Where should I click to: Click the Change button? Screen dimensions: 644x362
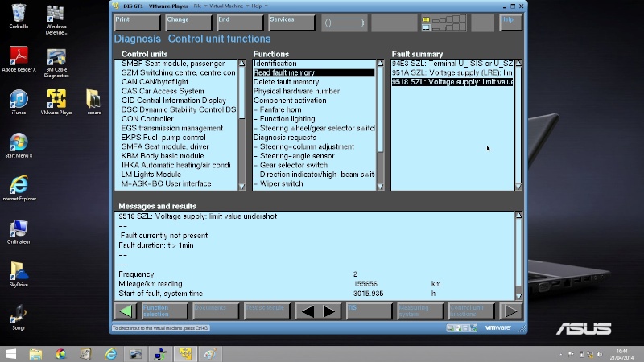point(188,23)
